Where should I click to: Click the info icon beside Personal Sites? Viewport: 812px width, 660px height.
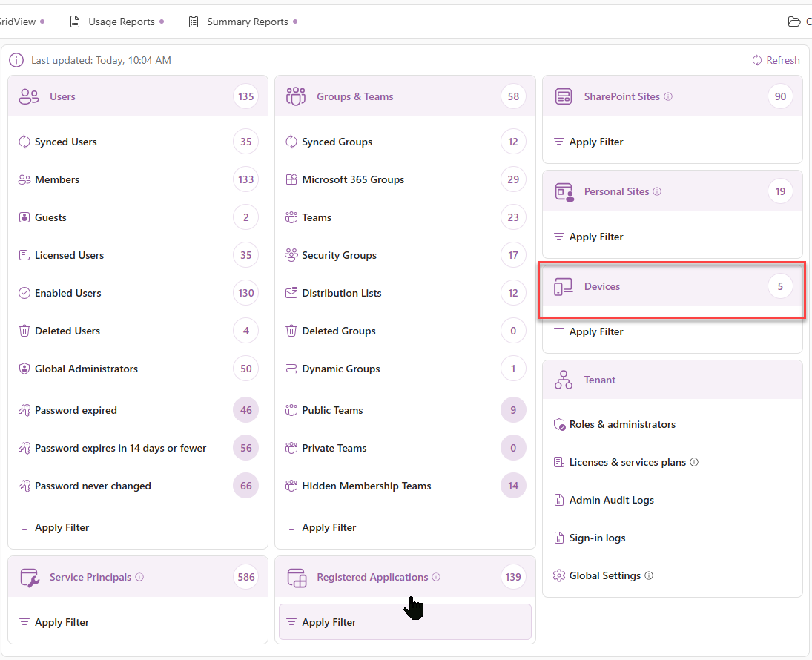(x=657, y=191)
